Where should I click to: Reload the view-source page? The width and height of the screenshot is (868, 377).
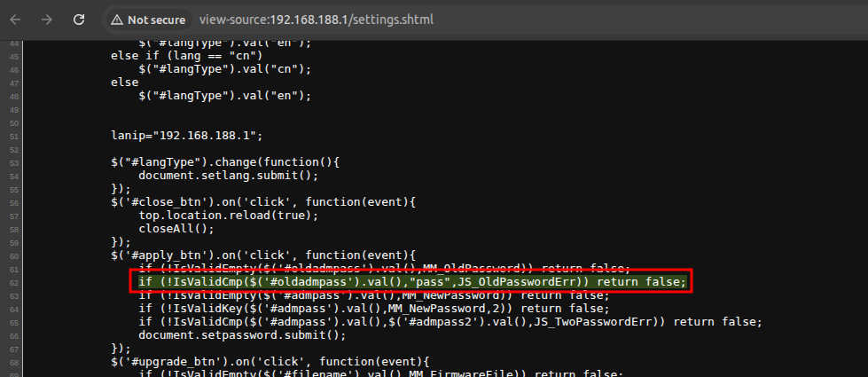[79, 19]
